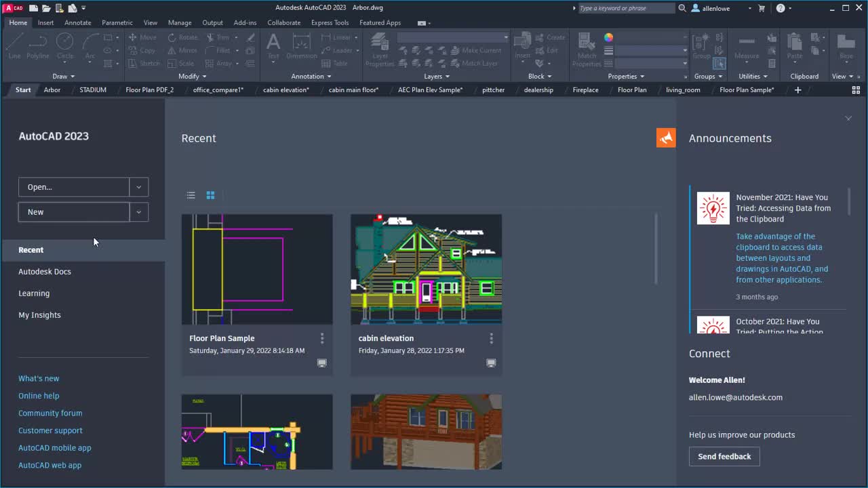Click the orange Autodesk announcements icon
The height and width of the screenshot is (488, 868).
[x=666, y=138]
